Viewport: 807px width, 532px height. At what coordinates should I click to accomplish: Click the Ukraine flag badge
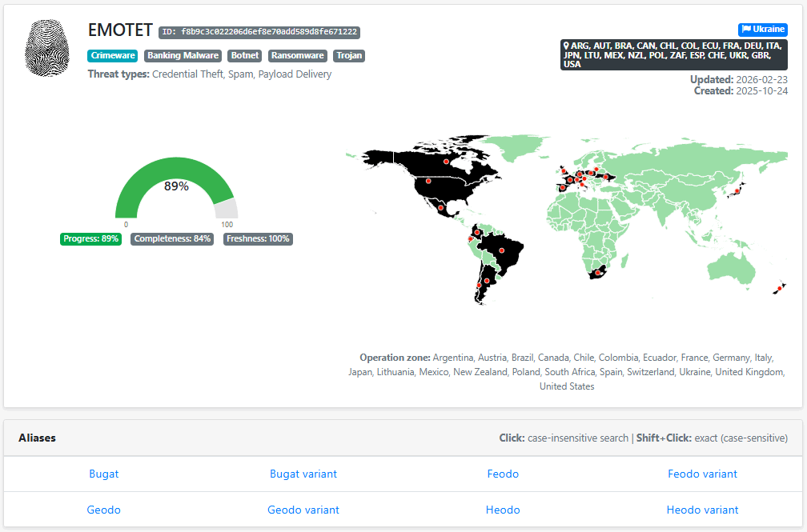(x=762, y=30)
